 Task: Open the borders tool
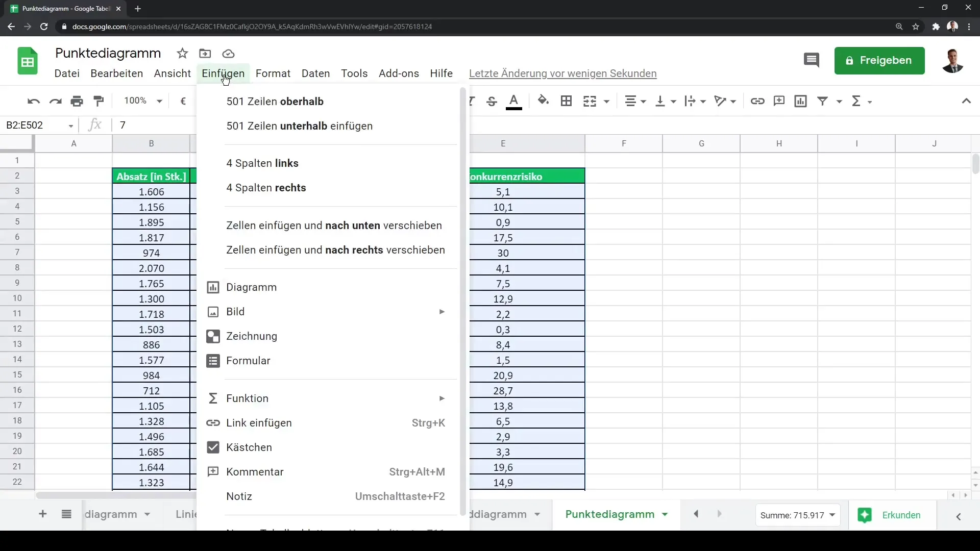click(566, 101)
